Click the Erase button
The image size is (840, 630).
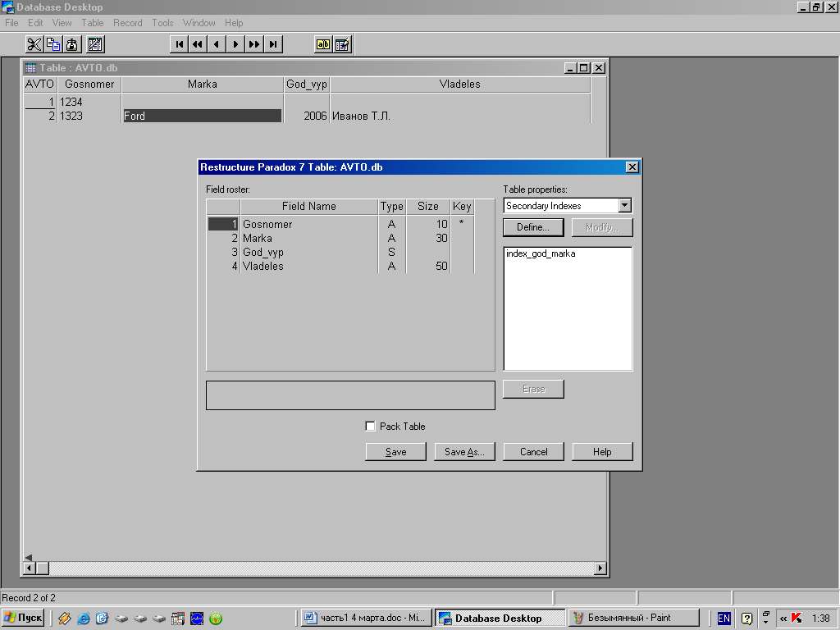point(533,389)
